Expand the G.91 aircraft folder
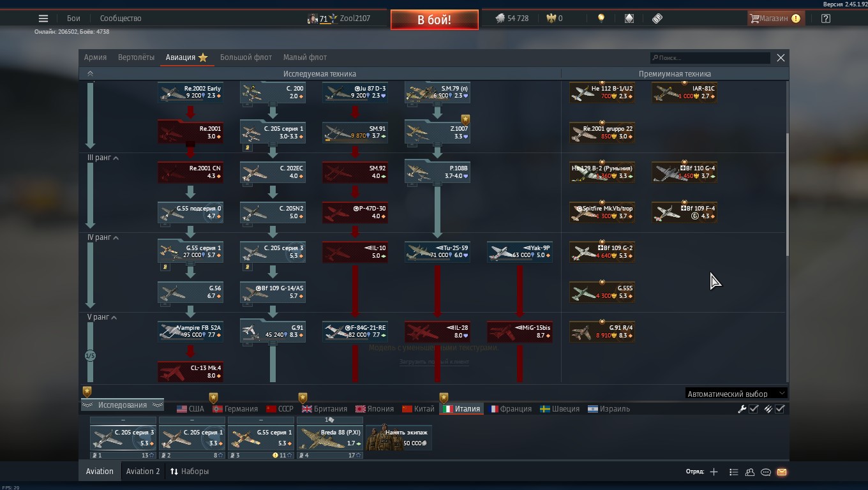868x490 pixels. [273, 331]
